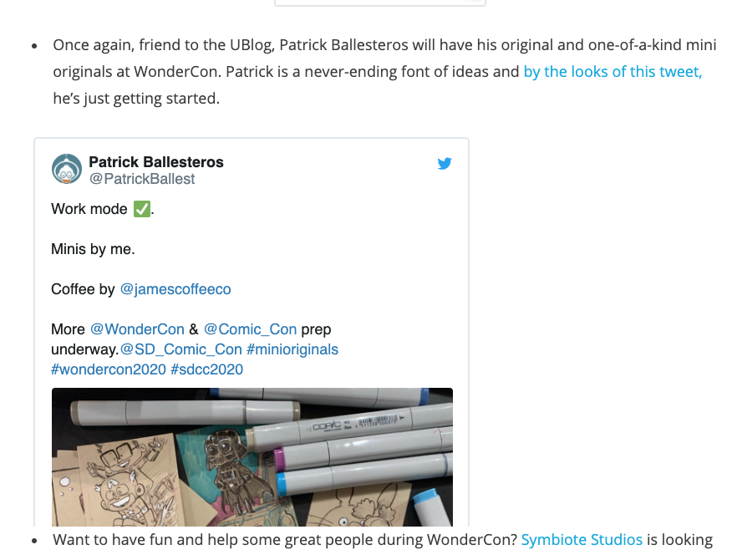Open the @PatrickBallest handle
The height and width of the screenshot is (560, 737).
click(142, 179)
